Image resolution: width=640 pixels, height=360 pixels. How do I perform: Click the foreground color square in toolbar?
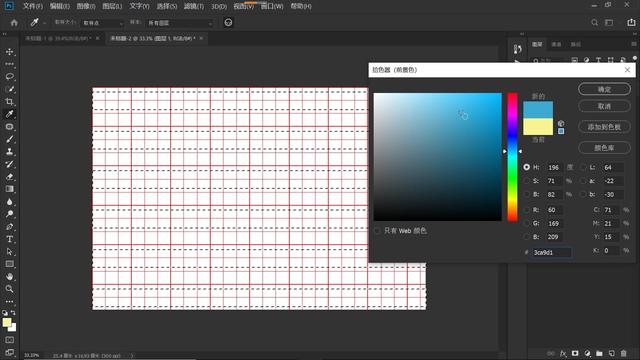click(x=7, y=322)
